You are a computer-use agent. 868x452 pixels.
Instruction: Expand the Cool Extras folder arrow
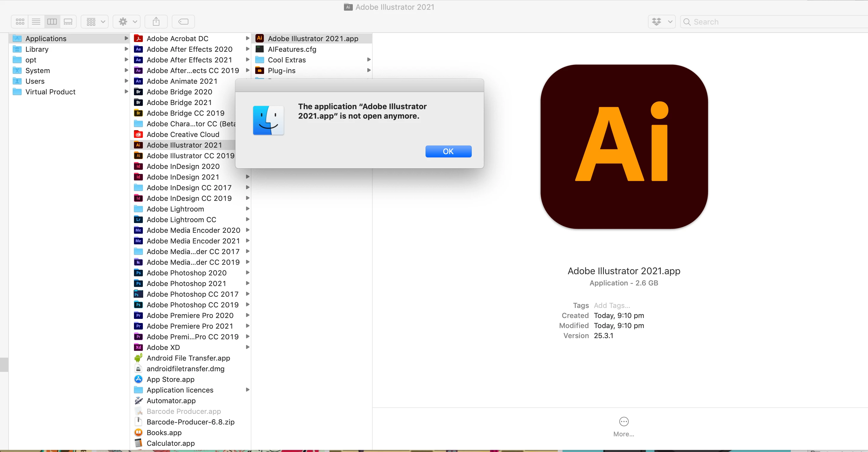point(368,60)
